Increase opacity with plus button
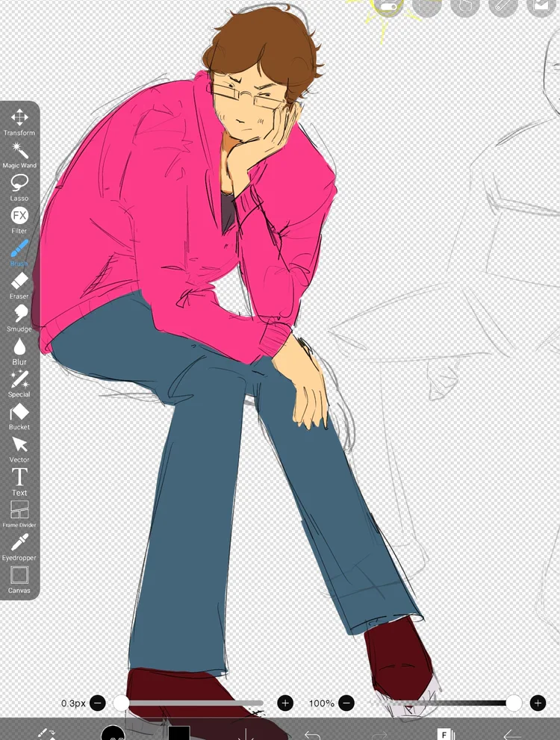 (x=538, y=703)
